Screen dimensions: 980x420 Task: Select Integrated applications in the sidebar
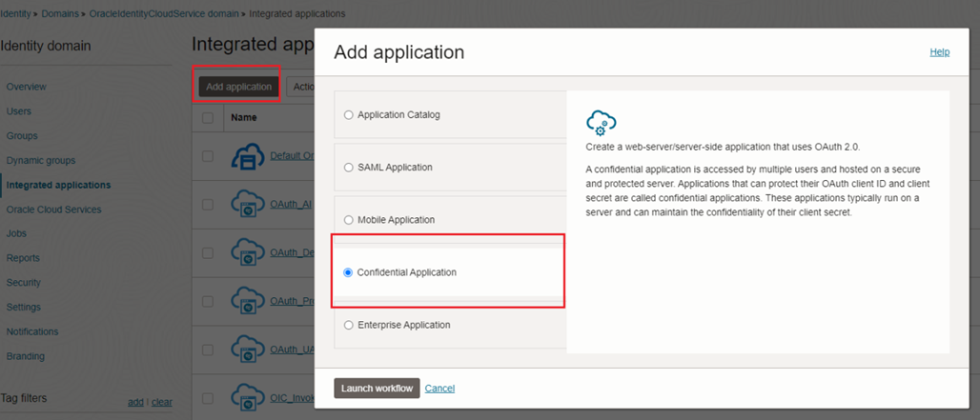click(59, 185)
